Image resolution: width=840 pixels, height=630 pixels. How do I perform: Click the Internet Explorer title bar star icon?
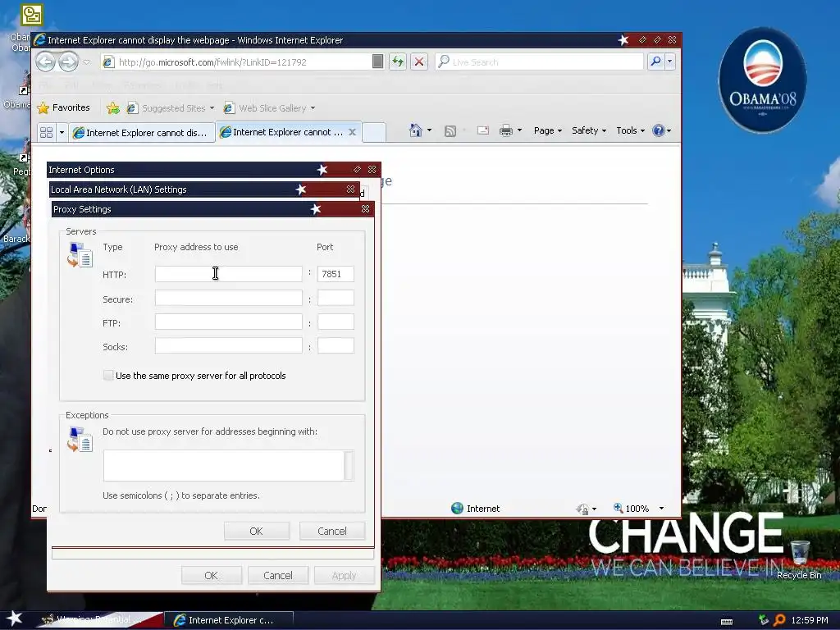tap(623, 39)
